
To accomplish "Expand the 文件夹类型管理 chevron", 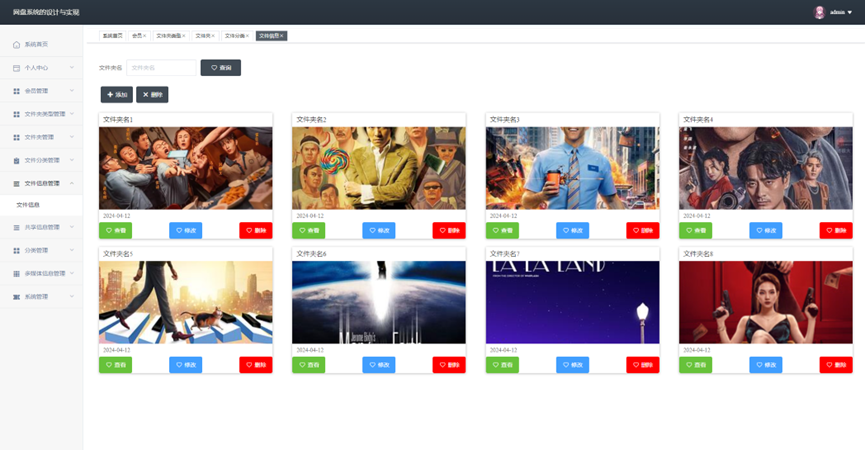I will pyautogui.click(x=72, y=114).
